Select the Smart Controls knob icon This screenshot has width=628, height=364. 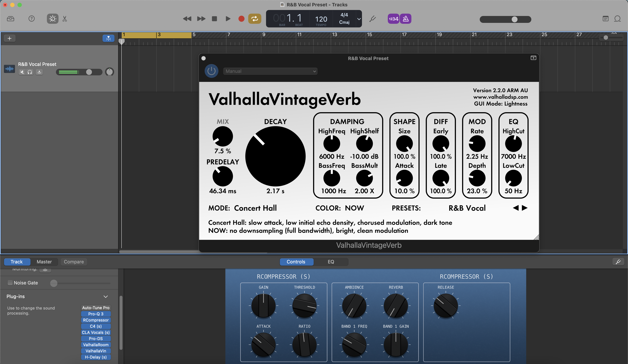click(52, 19)
